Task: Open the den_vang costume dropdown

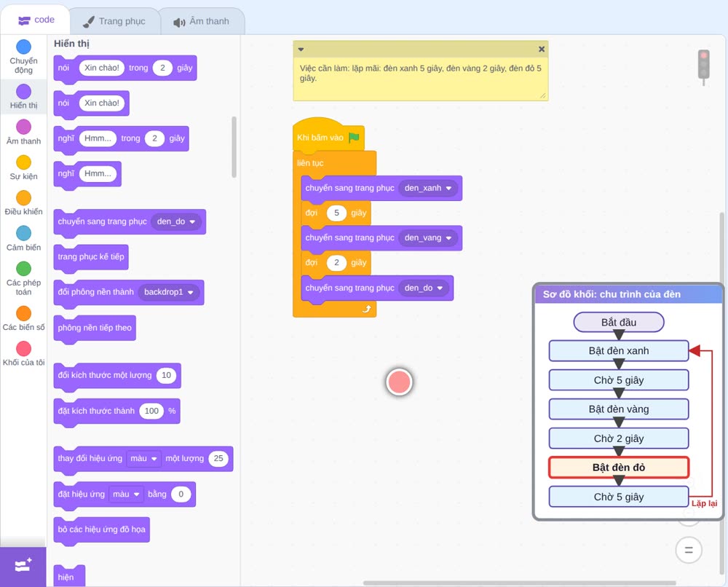Action: [x=427, y=237]
